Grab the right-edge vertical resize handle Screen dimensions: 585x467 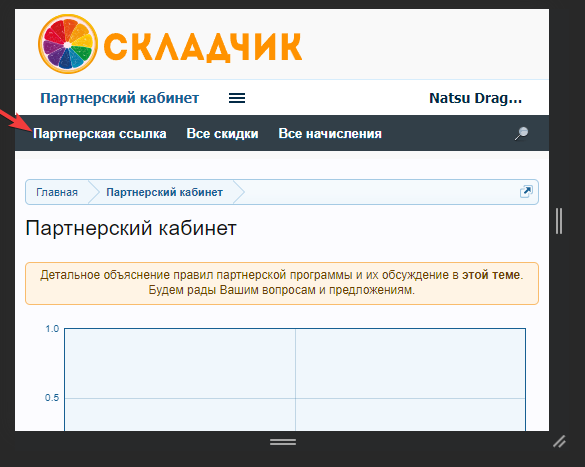(559, 221)
